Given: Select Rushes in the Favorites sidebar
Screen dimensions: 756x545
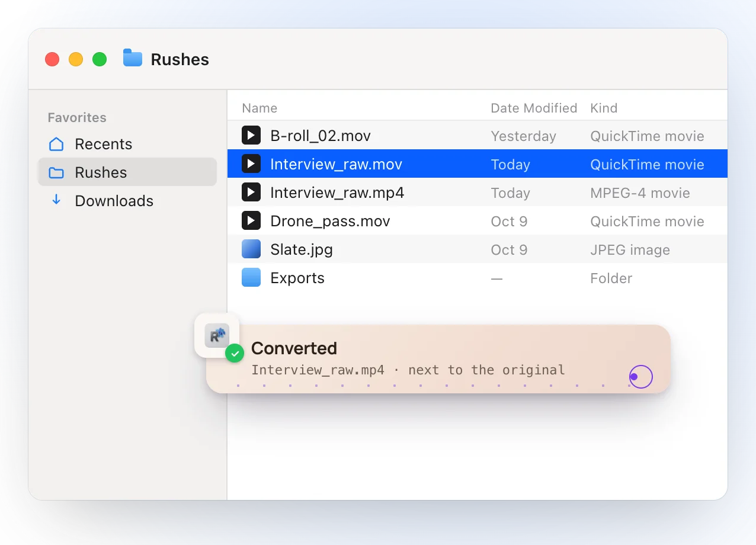Looking at the screenshot, I should pyautogui.click(x=127, y=172).
